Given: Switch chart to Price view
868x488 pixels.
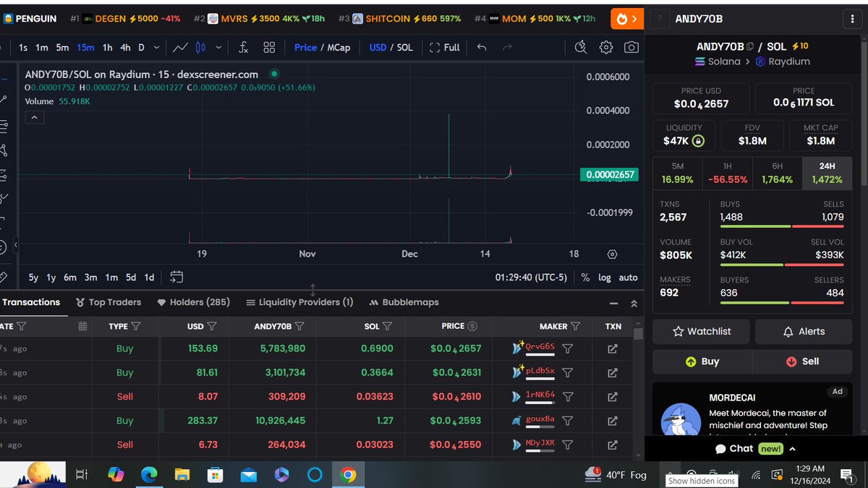Looking at the screenshot, I should pos(305,48).
